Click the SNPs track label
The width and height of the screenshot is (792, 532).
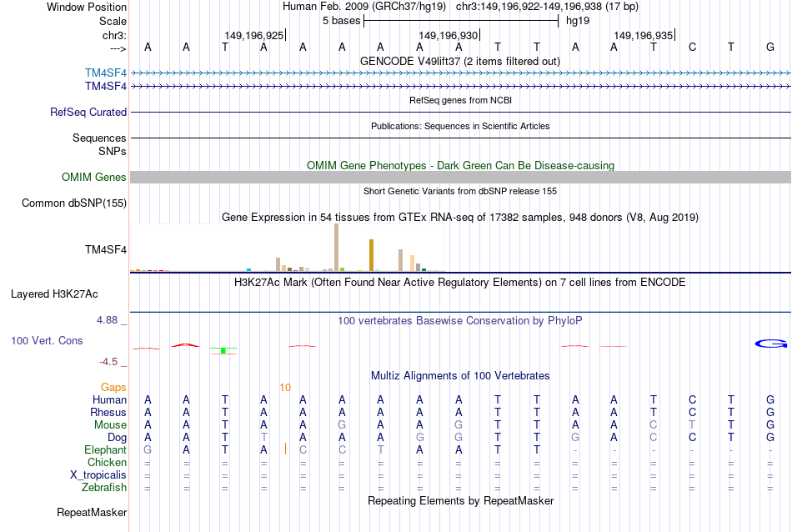coord(113,151)
